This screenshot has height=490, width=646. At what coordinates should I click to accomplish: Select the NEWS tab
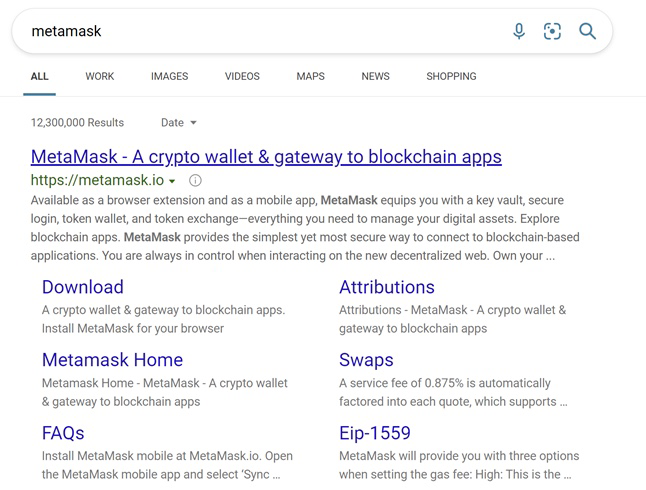375,76
